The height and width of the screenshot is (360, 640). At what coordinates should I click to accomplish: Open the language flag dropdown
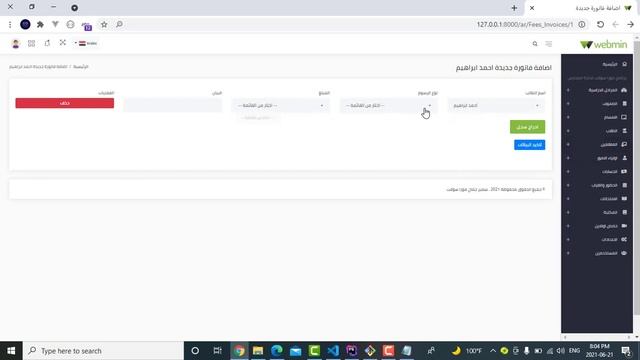tap(87, 43)
